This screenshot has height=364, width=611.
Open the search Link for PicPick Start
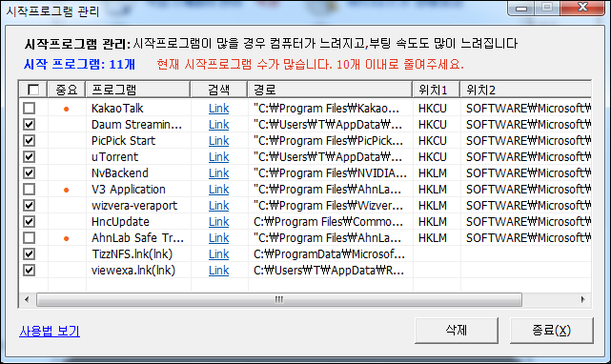coord(218,141)
